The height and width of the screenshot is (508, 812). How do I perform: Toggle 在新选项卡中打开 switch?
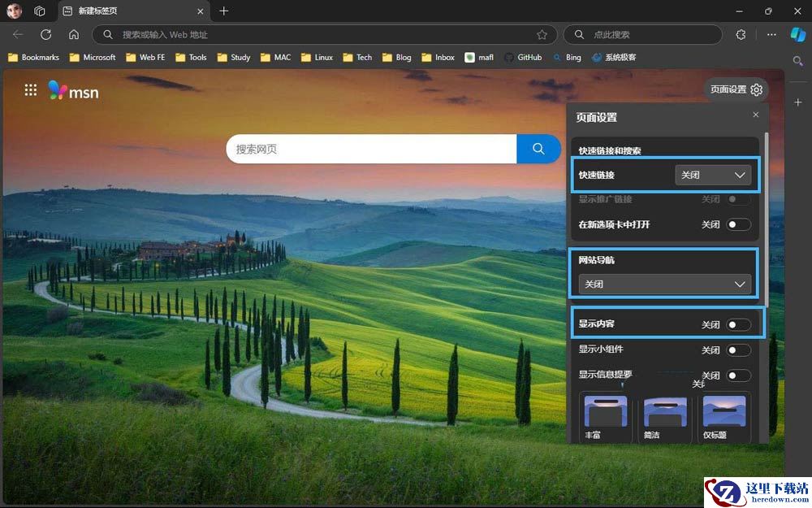coord(738,224)
